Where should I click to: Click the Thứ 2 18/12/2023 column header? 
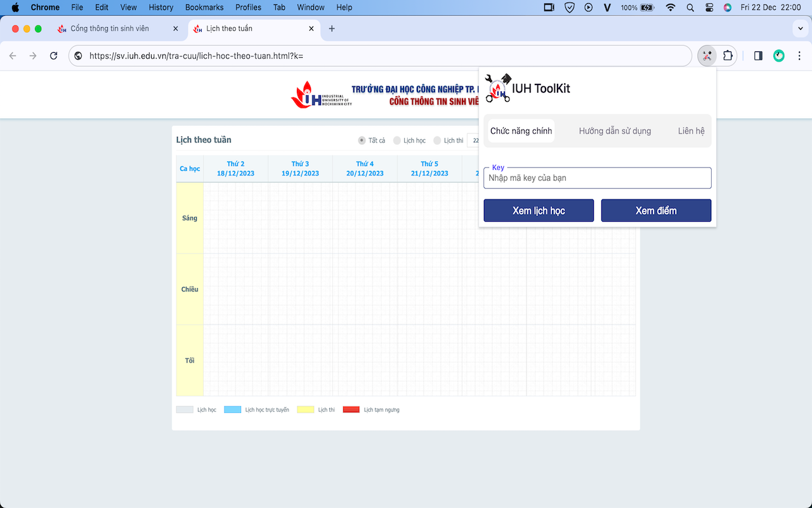click(x=235, y=169)
